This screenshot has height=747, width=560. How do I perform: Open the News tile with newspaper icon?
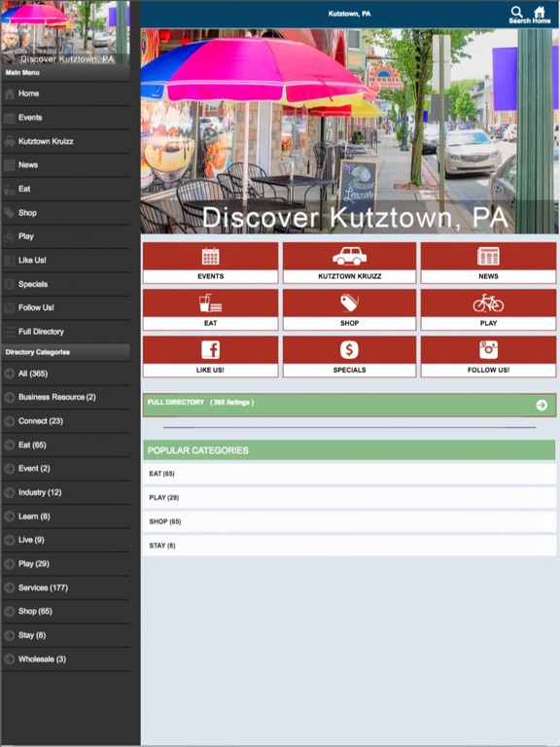pyautogui.click(x=489, y=263)
